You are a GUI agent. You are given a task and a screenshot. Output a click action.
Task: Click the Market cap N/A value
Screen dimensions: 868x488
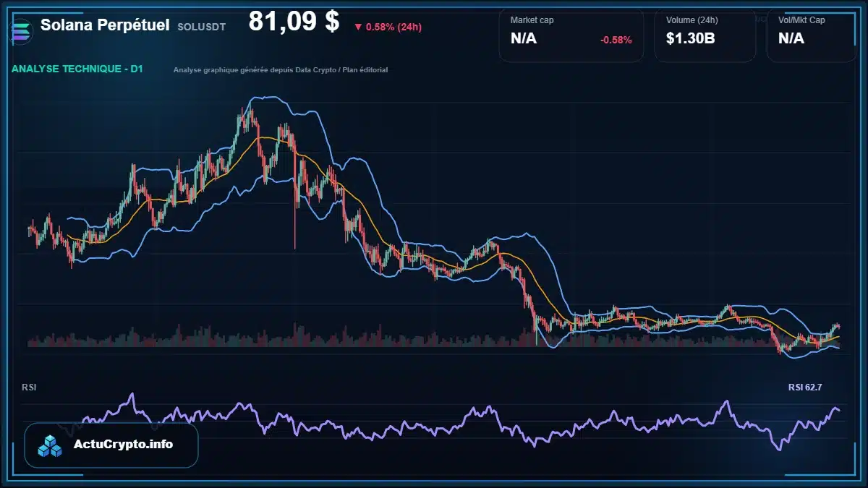coord(524,39)
